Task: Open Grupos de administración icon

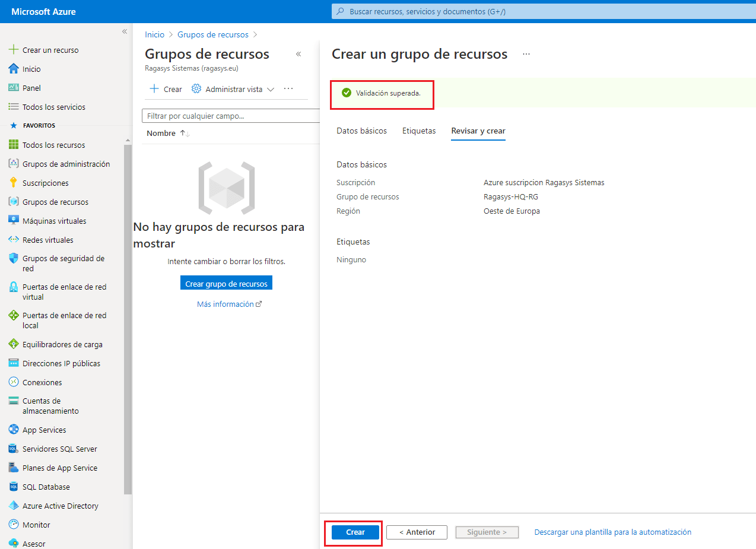Action: [14, 164]
